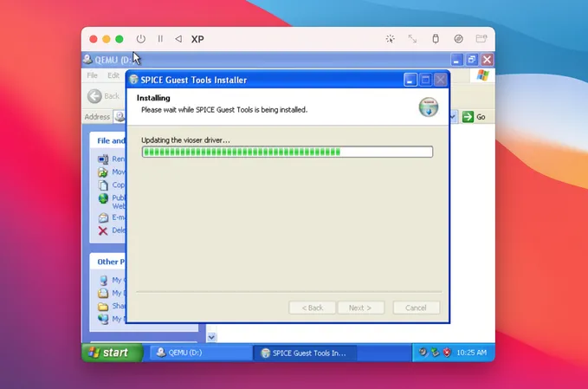Click the Rename this file icon
The width and height of the screenshot is (588, 389).
click(x=103, y=159)
